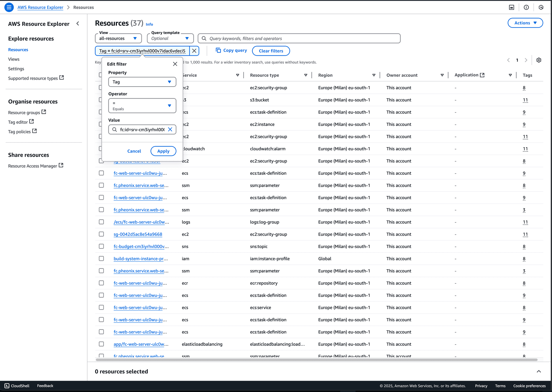Viewport: 552px width, 392px height.
Task: Click Cancel in Edit filter popup
Action: [x=134, y=151]
